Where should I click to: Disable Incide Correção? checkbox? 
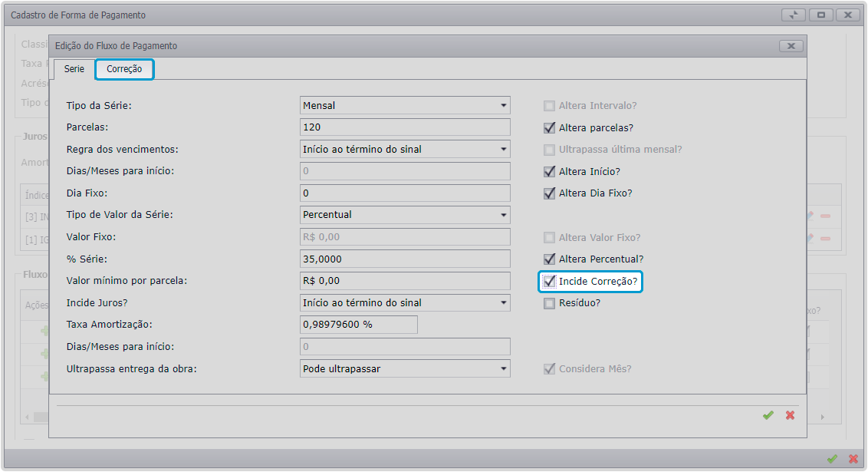point(549,282)
